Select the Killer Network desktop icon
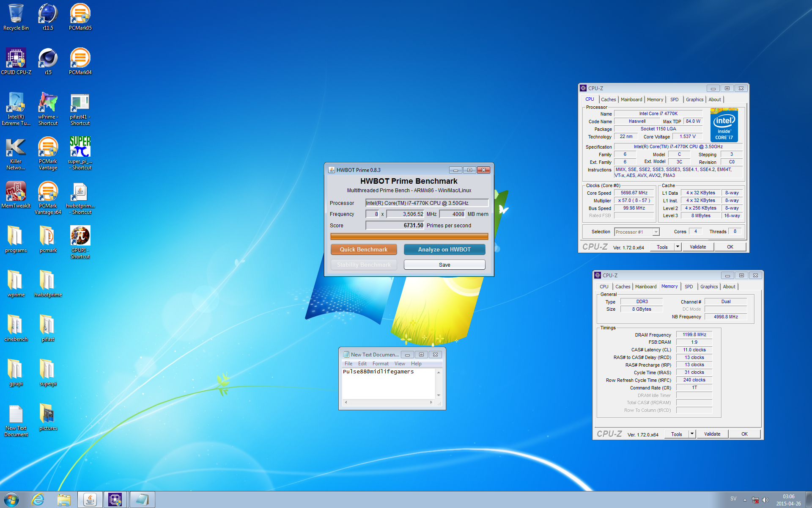The height and width of the screenshot is (508, 812). point(16,153)
